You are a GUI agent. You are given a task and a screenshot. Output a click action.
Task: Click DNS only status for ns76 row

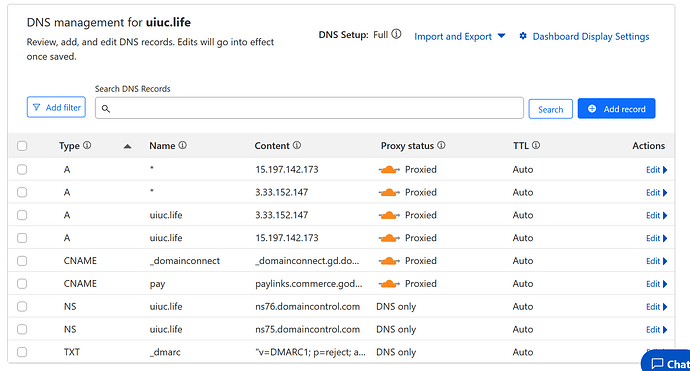point(396,307)
